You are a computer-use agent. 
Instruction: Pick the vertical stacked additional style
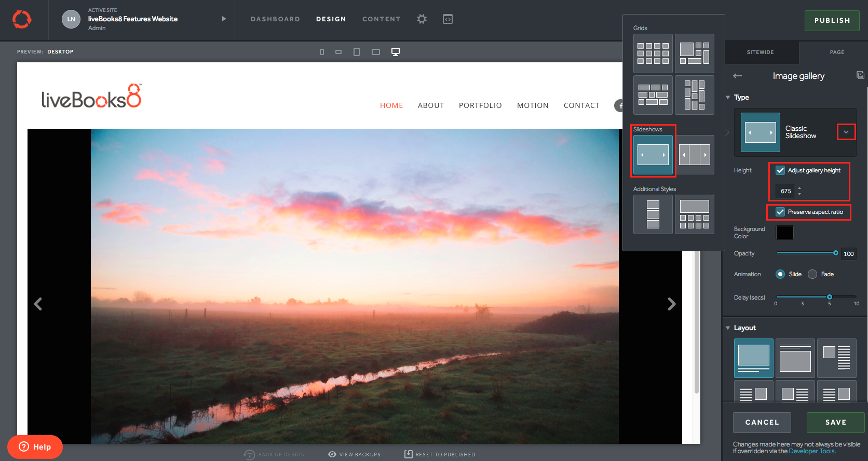(653, 214)
